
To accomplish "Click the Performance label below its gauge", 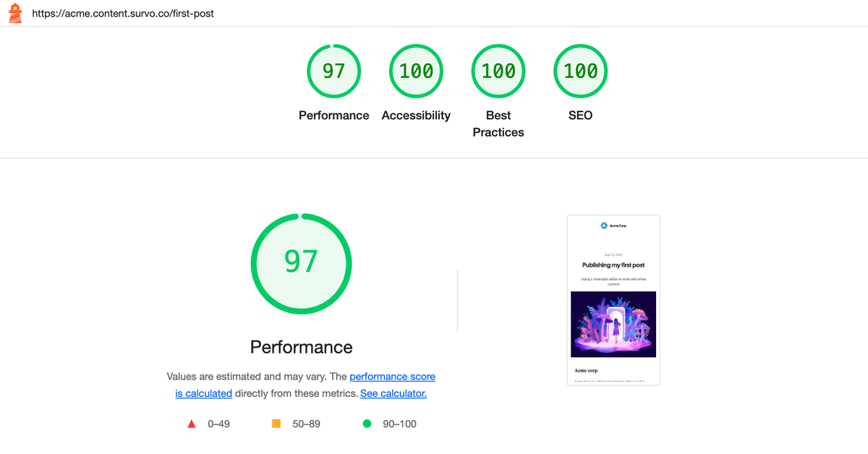I will click(x=333, y=115).
